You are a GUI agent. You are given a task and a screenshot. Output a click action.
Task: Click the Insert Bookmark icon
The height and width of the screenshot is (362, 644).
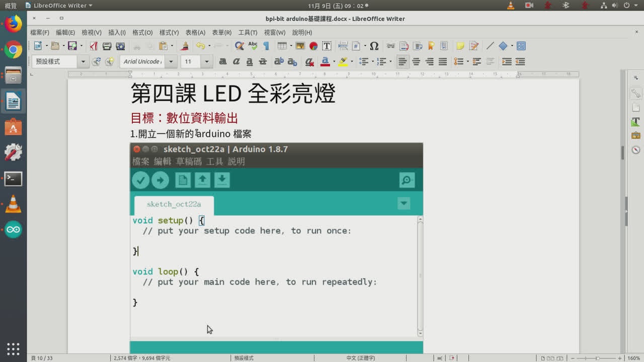[x=431, y=46]
